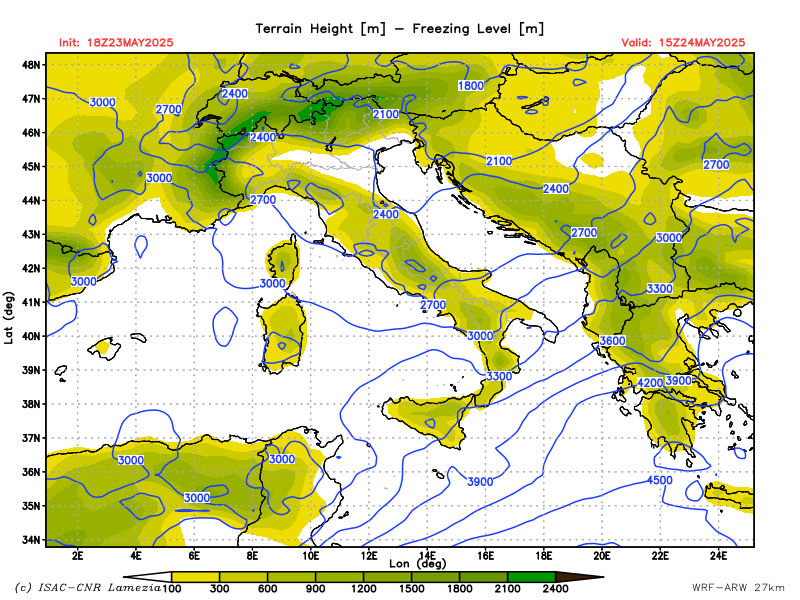
Task: Click the 2E longitude tick label
Action: click(78, 555)
